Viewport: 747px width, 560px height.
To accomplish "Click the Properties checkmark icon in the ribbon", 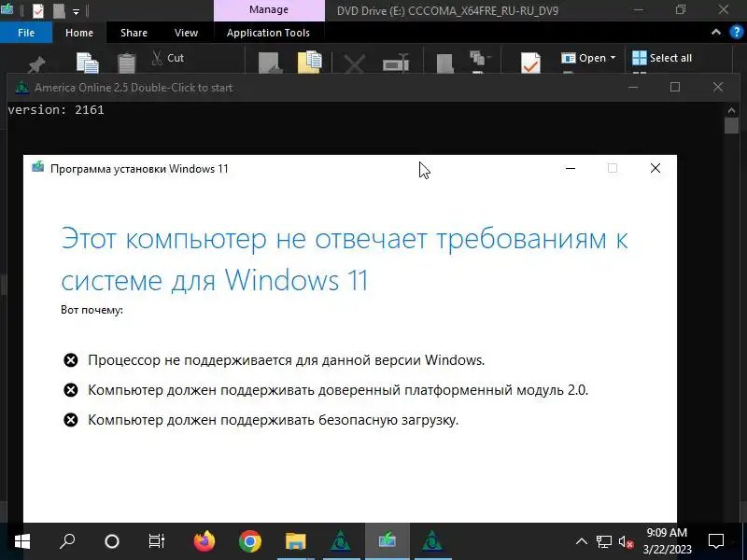I will tap(530, 63).
